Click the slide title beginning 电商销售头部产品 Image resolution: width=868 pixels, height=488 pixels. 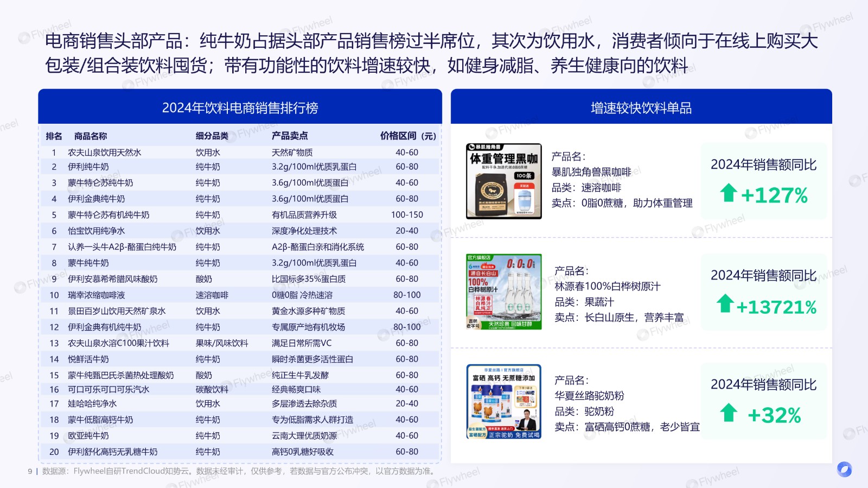tap(431, 53)
